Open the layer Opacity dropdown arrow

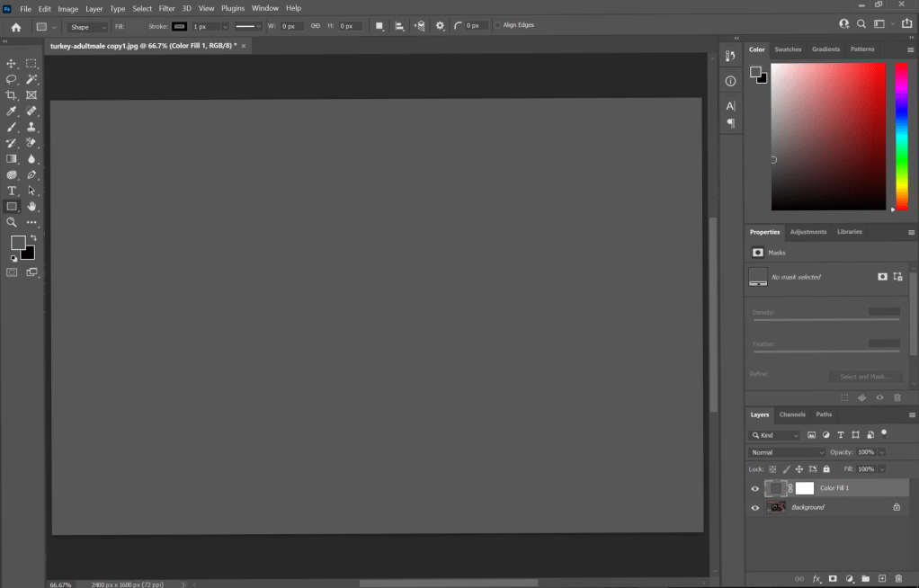click(x=881, y=452)
